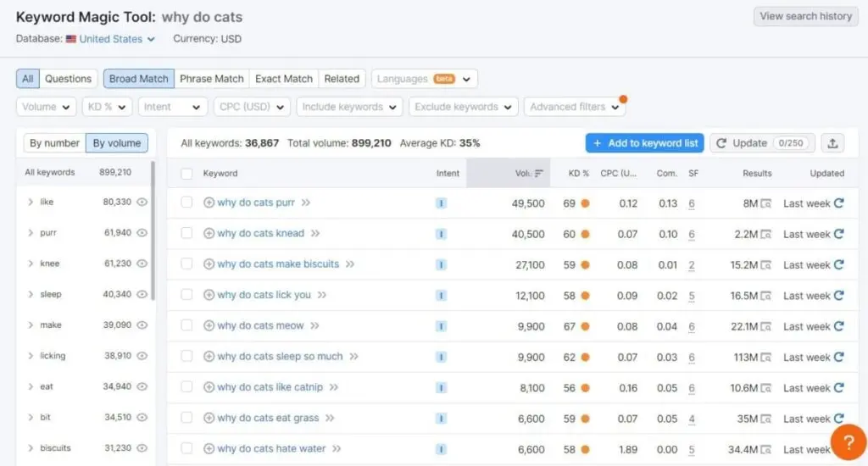Sort by the Volume column icon
Viewport: 868px width, 466px height.
pyautogui.click(x=538, y=173)
